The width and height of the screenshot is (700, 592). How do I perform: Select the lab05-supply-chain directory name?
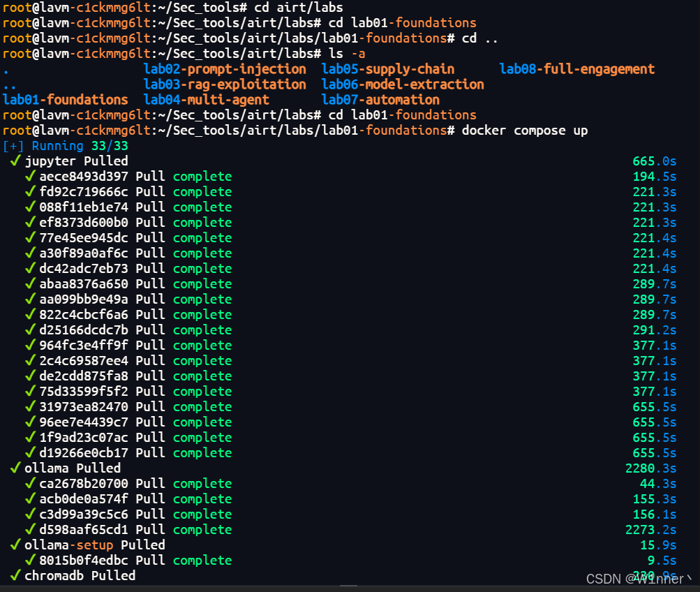[x=388, y=69]
